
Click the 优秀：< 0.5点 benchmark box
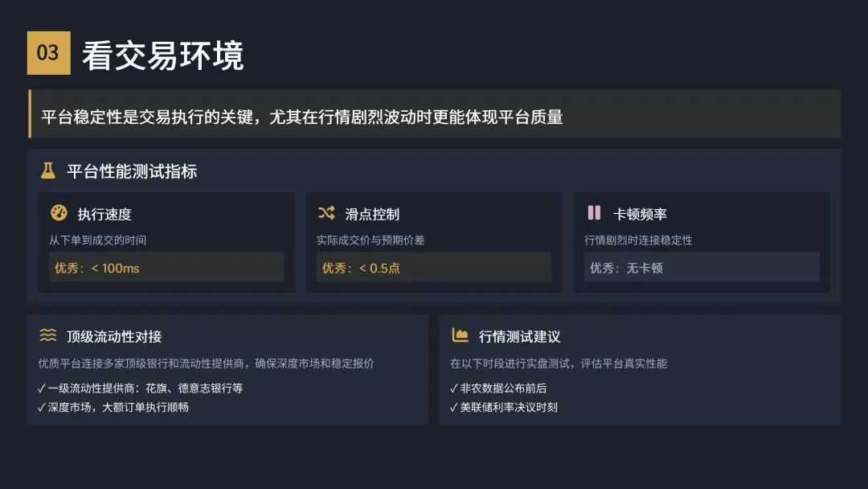coord(434,268)
